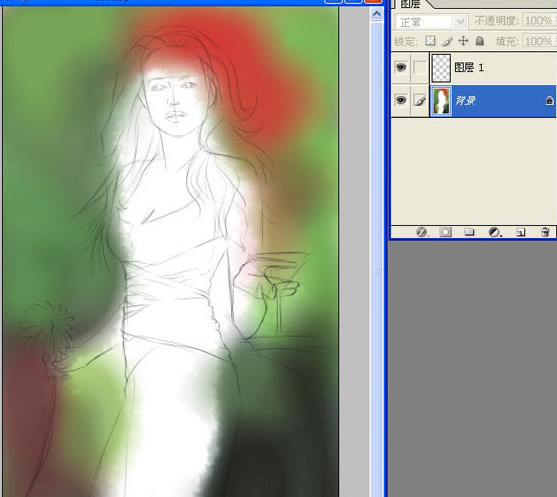Click the 填充 fill percentage field
Viewport: 557px width, 497px height.
tap(539, 41)
